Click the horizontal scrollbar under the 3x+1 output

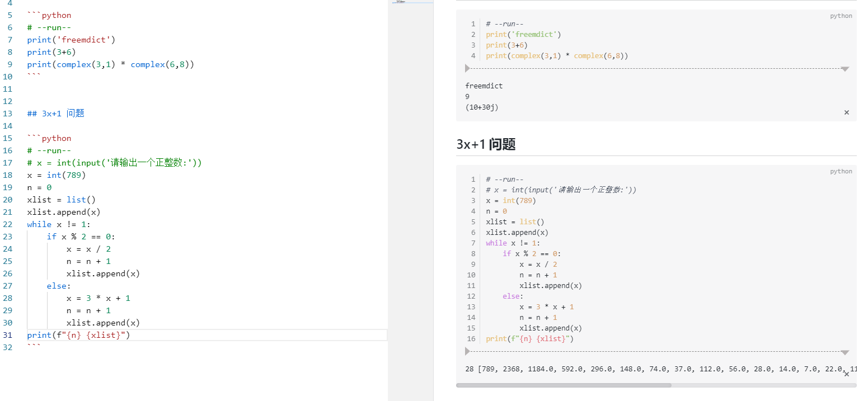pyautogui.click(x=562, y=385)
